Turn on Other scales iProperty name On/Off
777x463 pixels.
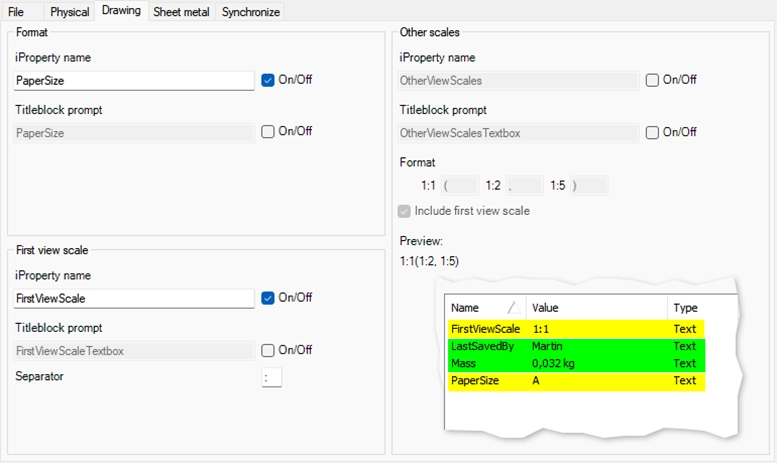coord(652,80)
